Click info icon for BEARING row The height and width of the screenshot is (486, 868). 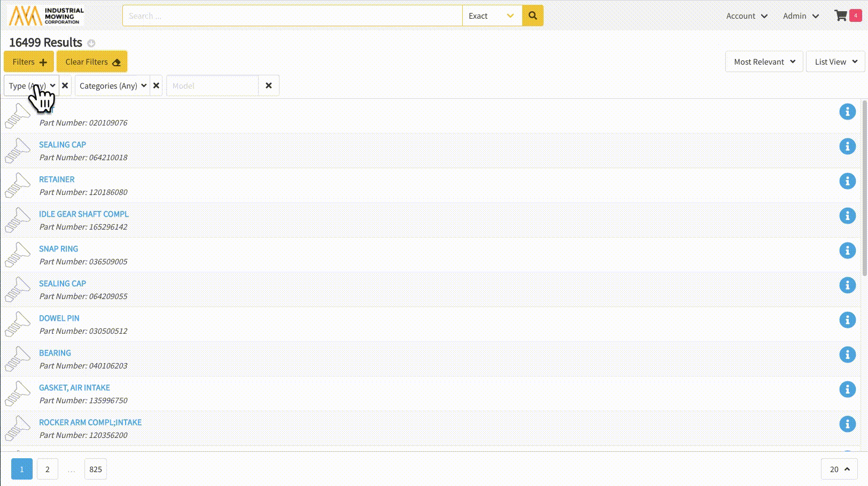click(847, 355)
